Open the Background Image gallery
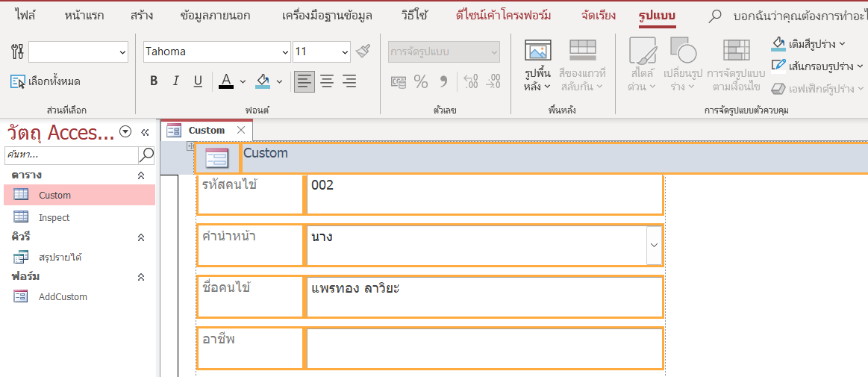The image size is (868, 377). (x=537, y=66)
